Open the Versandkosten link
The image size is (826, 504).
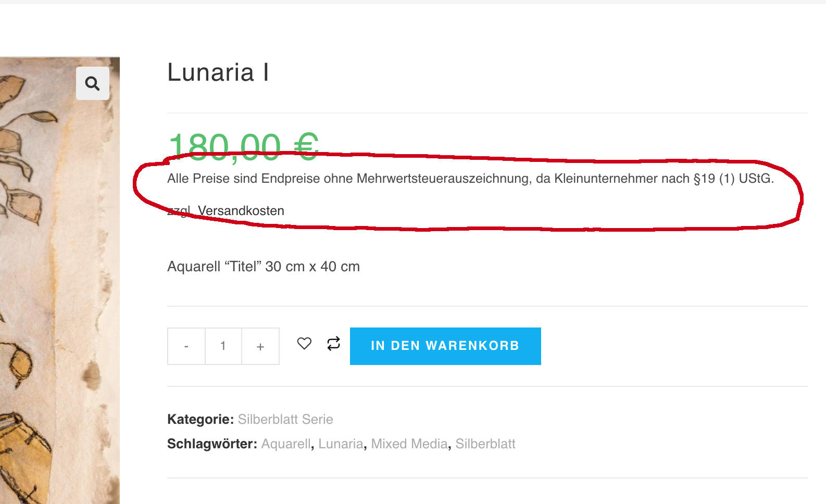(241, 211)
